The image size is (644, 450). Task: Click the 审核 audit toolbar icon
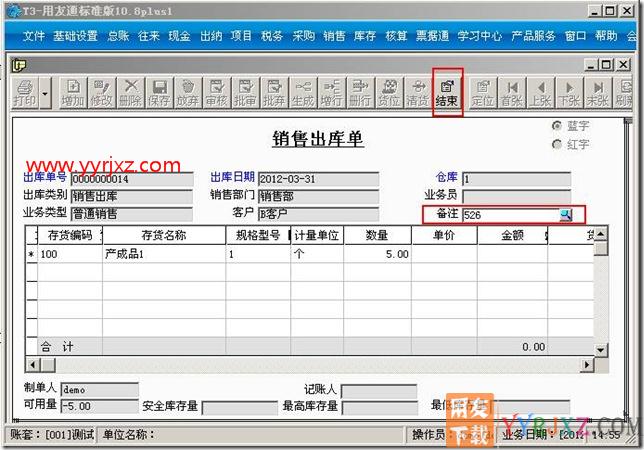[217, 93]
